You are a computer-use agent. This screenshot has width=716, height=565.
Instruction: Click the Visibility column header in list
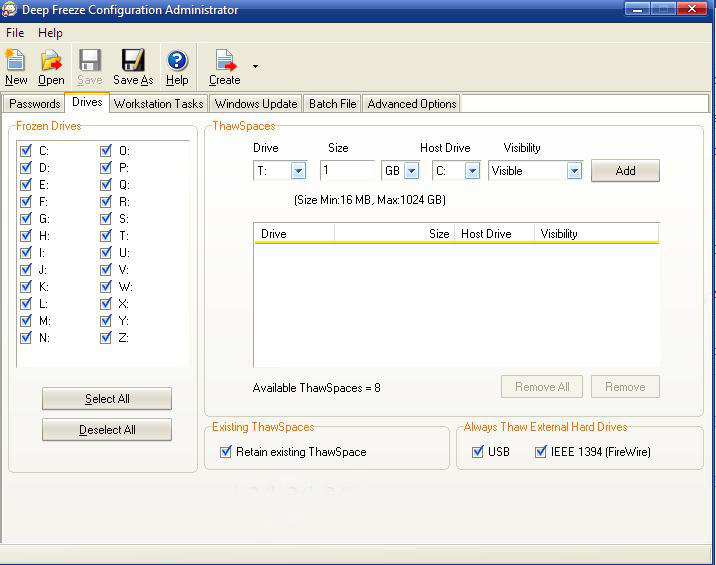pyautogui.click(x=596, y=233)
